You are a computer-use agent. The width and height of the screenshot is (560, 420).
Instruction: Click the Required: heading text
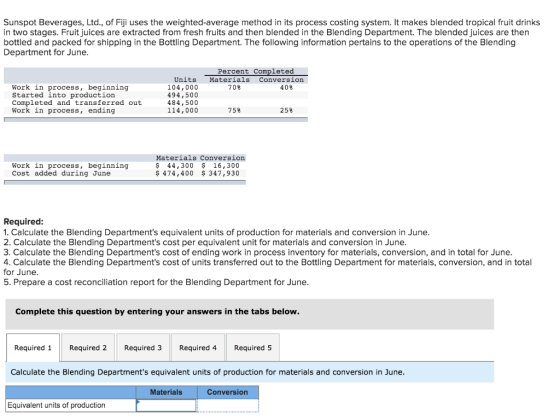[23, 221]
